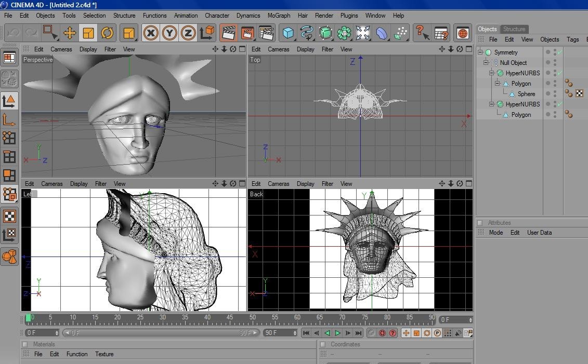Screen dimensions: 588x364
Task: Open the Plugins menu
Action: (349, 16)
